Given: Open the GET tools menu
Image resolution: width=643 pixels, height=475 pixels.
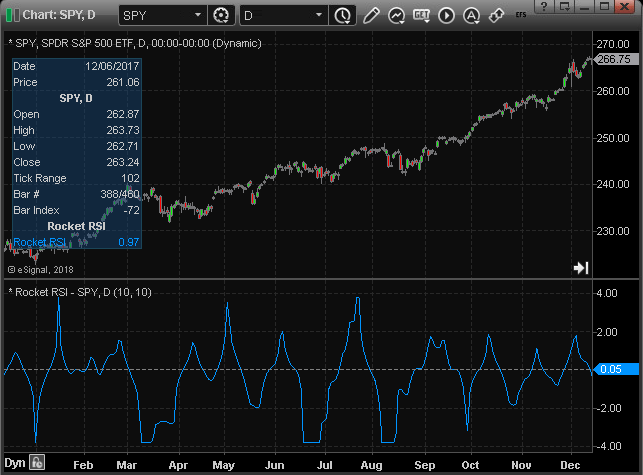Looking at the screenshot, I should (x=421, y=16).
